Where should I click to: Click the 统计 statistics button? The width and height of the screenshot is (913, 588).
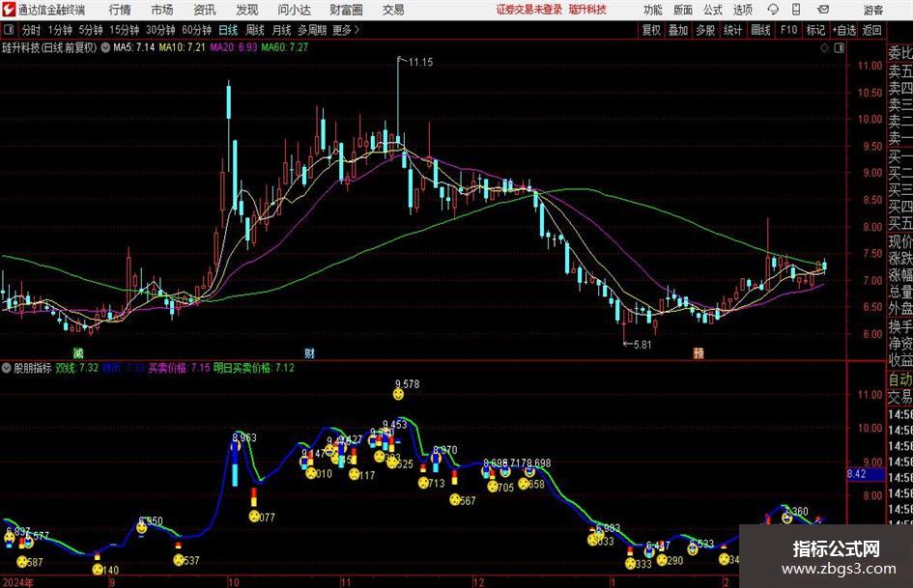click(x=732, y=30)
